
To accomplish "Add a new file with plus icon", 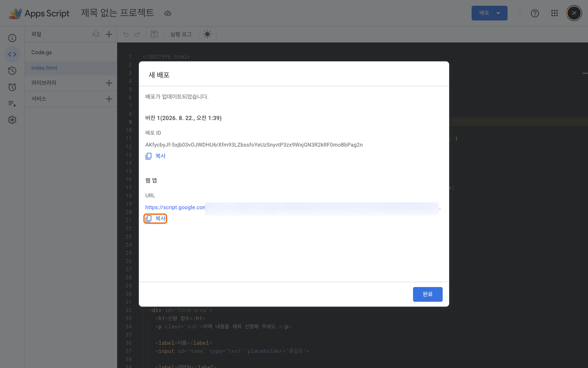I will pyautogui.click(x=109, y=34).
